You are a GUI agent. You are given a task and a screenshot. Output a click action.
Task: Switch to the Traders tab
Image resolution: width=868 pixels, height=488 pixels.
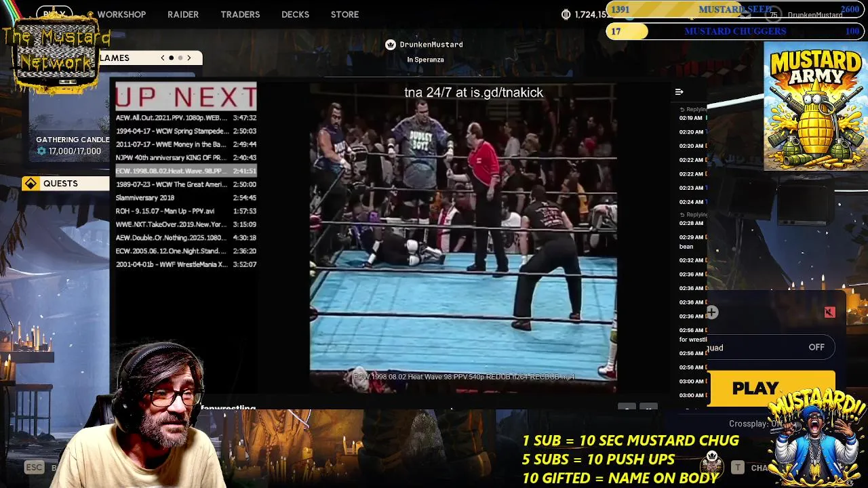tap(240, 14)
